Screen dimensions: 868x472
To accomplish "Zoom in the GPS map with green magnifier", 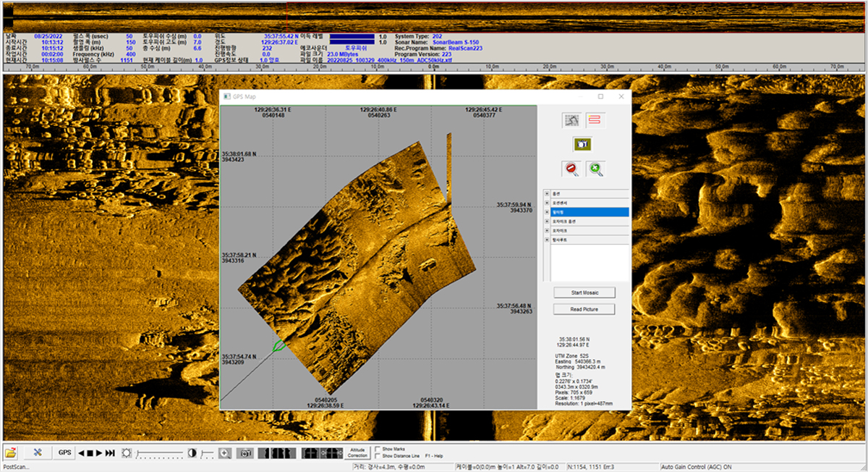I will [595, 169].
